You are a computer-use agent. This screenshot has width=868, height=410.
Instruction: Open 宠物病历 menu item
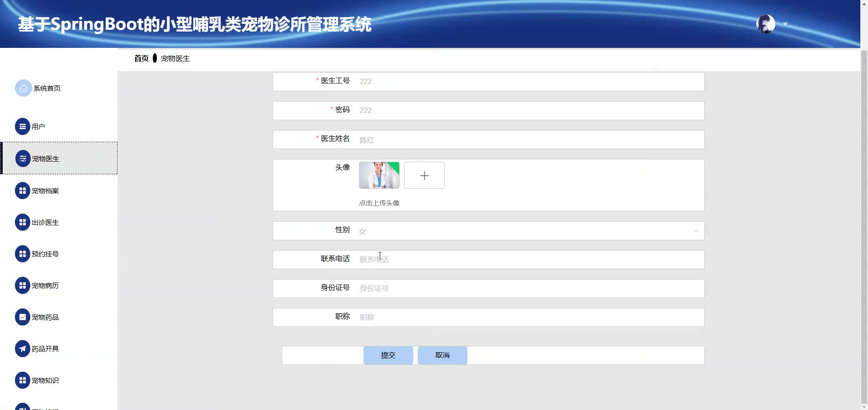click(x=59, y=285)
